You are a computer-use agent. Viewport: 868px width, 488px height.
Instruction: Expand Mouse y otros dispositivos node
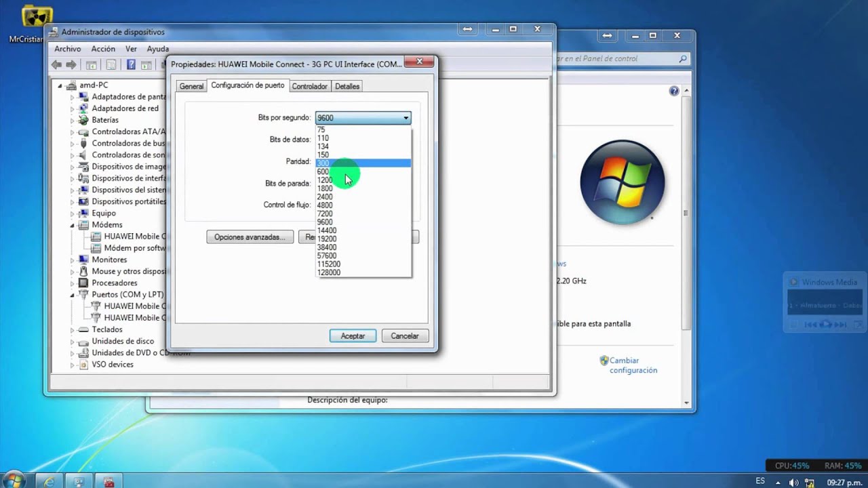tap(72, 271)
